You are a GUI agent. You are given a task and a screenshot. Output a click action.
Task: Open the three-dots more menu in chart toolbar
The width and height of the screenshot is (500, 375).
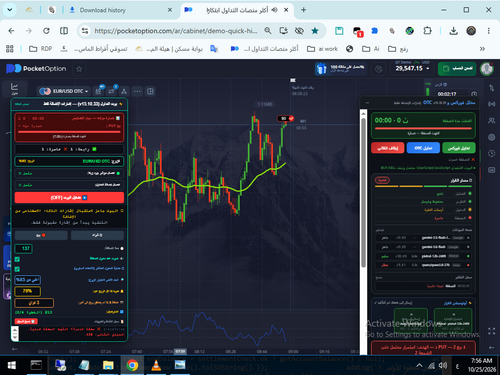point(137,91)
